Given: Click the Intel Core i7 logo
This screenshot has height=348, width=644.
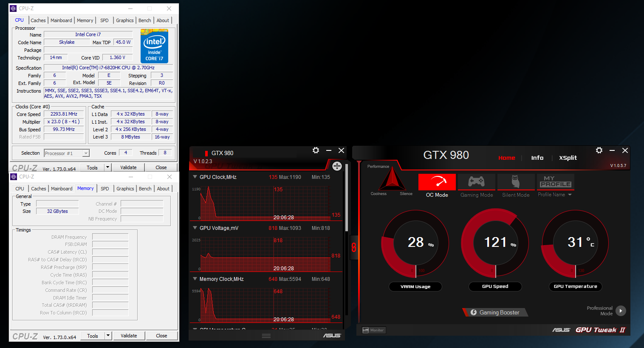Looking at the screenshot, I should pyautogui.click(x=154, y=46).
